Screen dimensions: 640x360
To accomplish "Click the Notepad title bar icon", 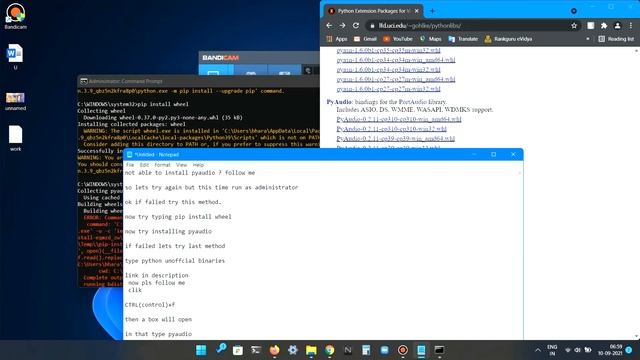I will (129, 155).
